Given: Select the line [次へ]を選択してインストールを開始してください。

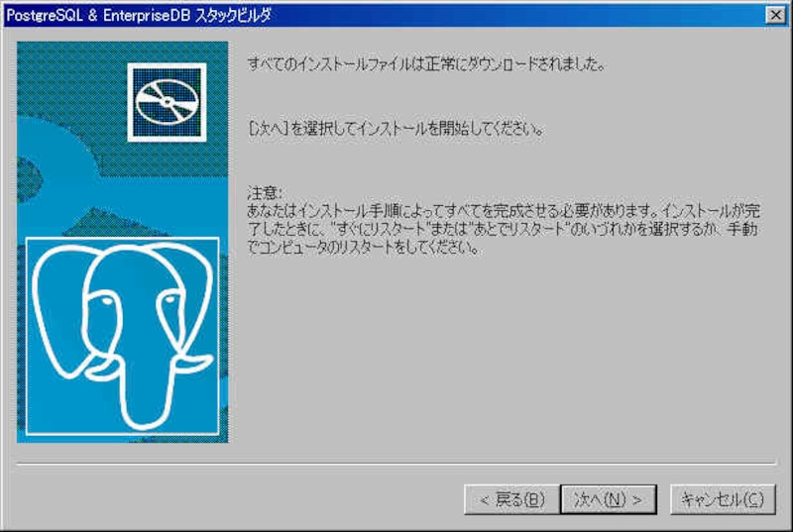Looking at the screenshot, I should tap(396, 129).
